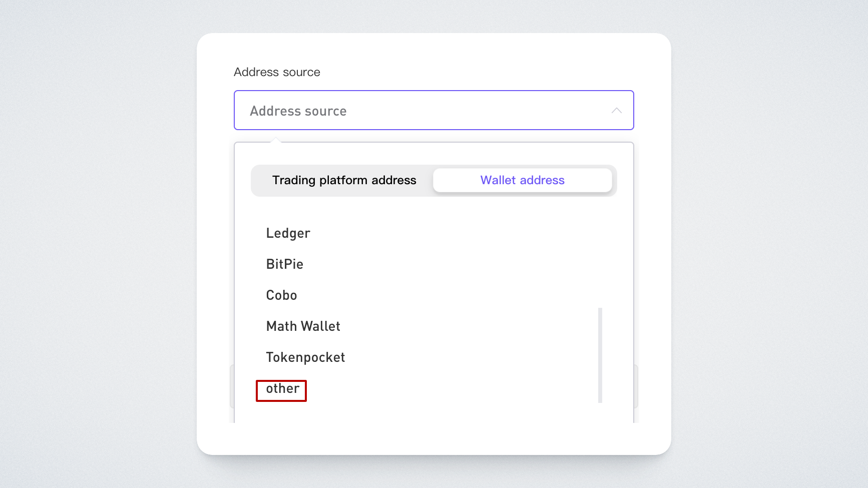Select BitPie as address source
Viewport: 868px width, 488px height.
point(284,264)
